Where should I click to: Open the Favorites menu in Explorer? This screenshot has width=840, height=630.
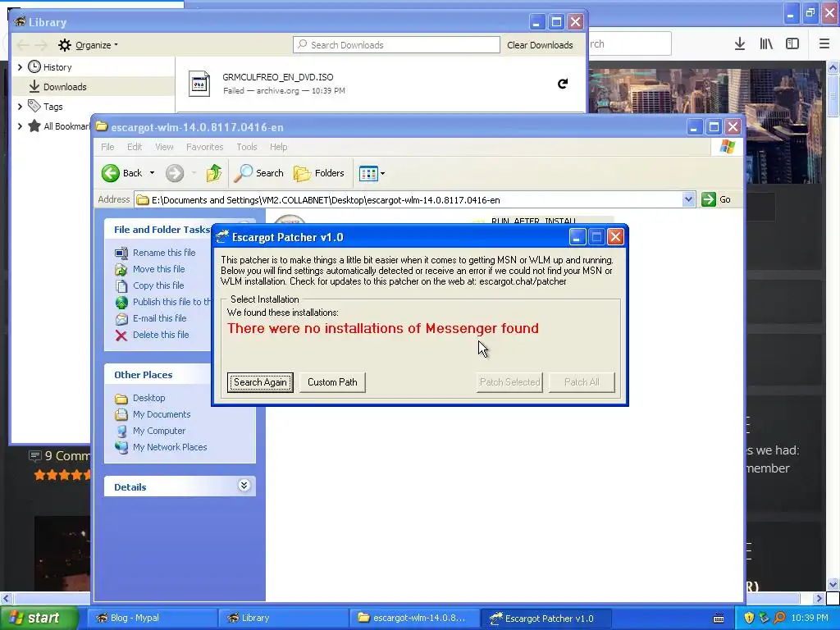[204, 147]
